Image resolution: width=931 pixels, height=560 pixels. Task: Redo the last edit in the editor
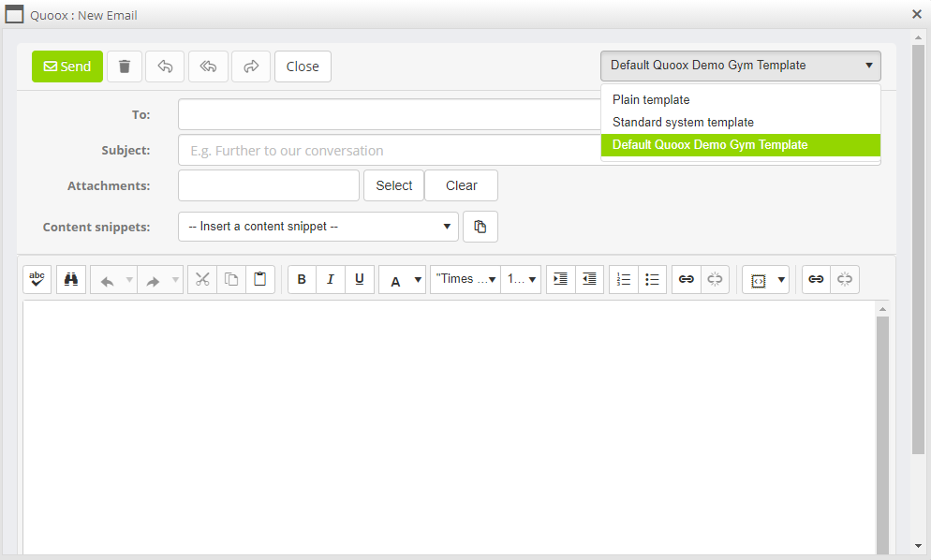pos(153,280)
